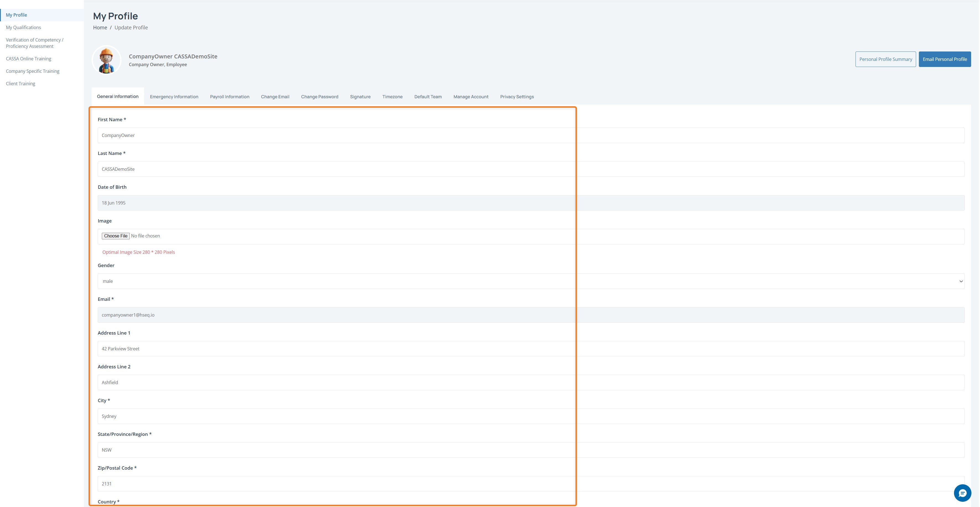Switch to Emergency Information tab

(x=174, y=97)
